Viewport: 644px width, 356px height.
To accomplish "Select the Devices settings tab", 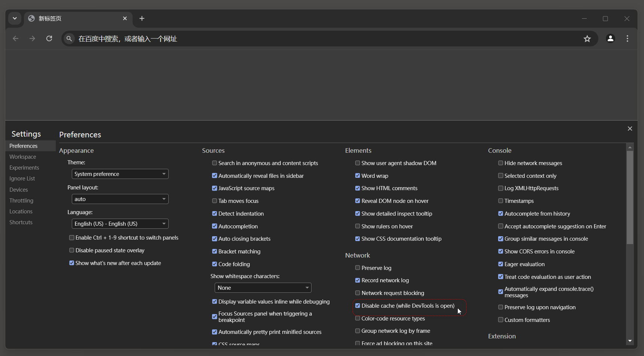I will pos(30,190).
